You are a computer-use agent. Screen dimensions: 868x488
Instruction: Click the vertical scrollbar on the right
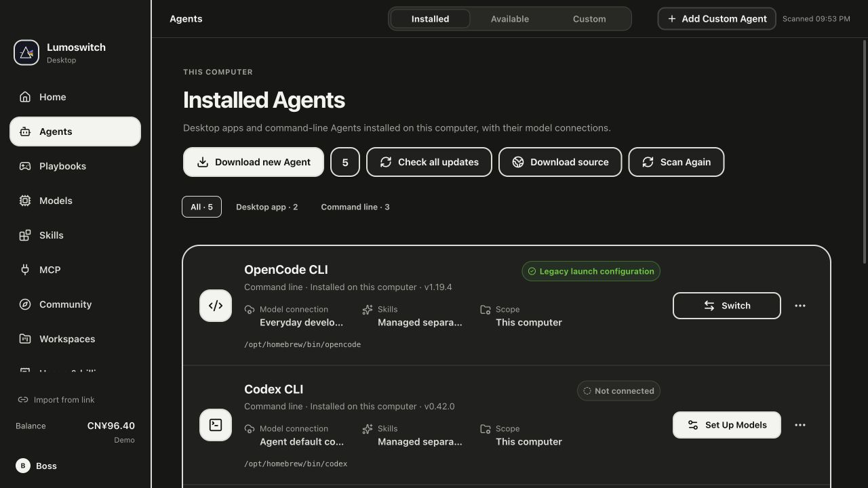coord(865,152)
